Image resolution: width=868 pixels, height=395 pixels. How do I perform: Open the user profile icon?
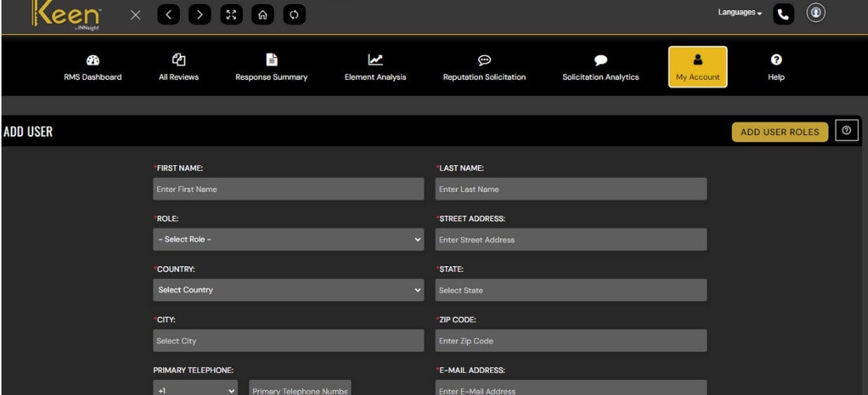coord(815,13)
